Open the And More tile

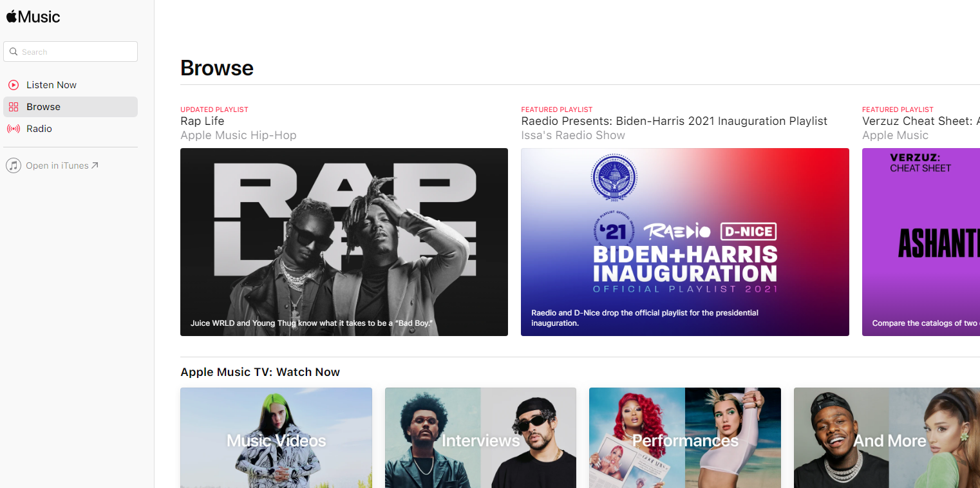click(x=887, y=438)
